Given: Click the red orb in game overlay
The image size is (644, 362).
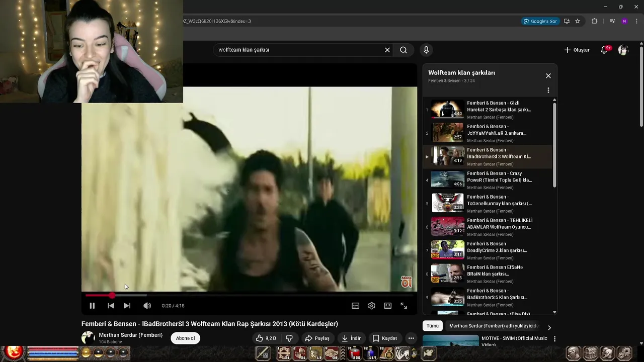Looking at the screenshot, I should [x=14, y=353].
